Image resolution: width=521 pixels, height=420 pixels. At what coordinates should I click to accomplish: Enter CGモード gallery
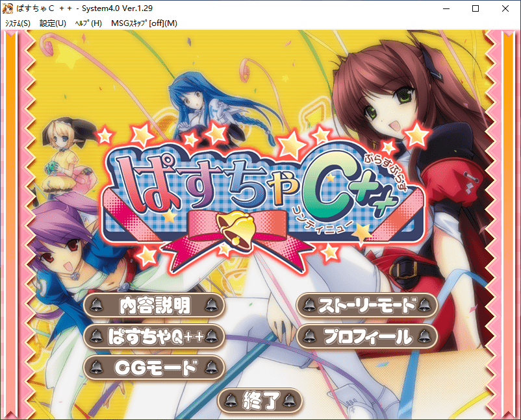click(x=155, y=368)
